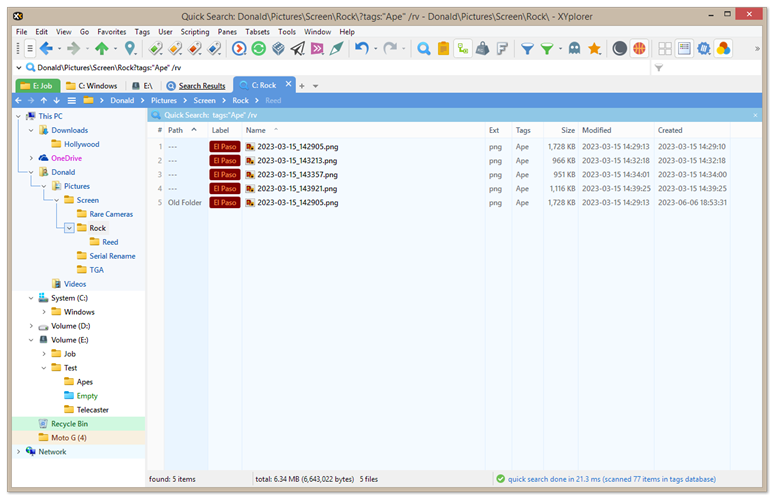Click the green Up arrow toolbar icon
The image size is (774, 499).
101,48
